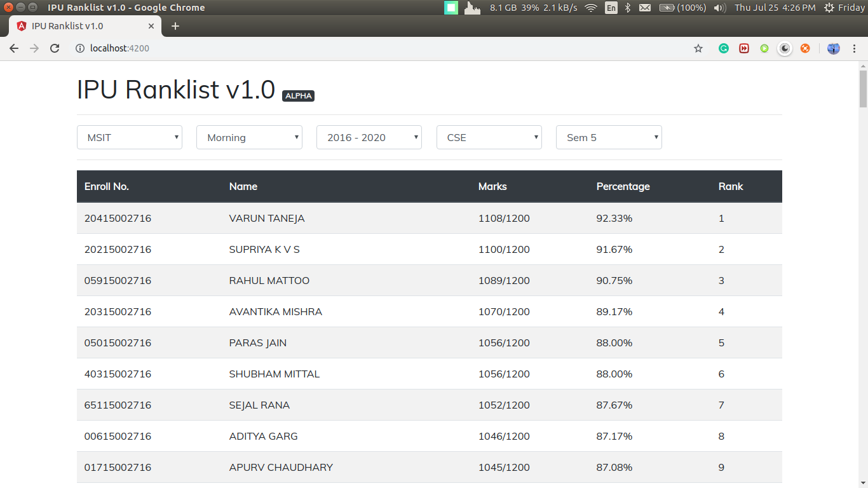Image resolution: width=868 pixels, height=488 pixels.
Task: Click the ALPHA badge
Action: coord(298,96)
